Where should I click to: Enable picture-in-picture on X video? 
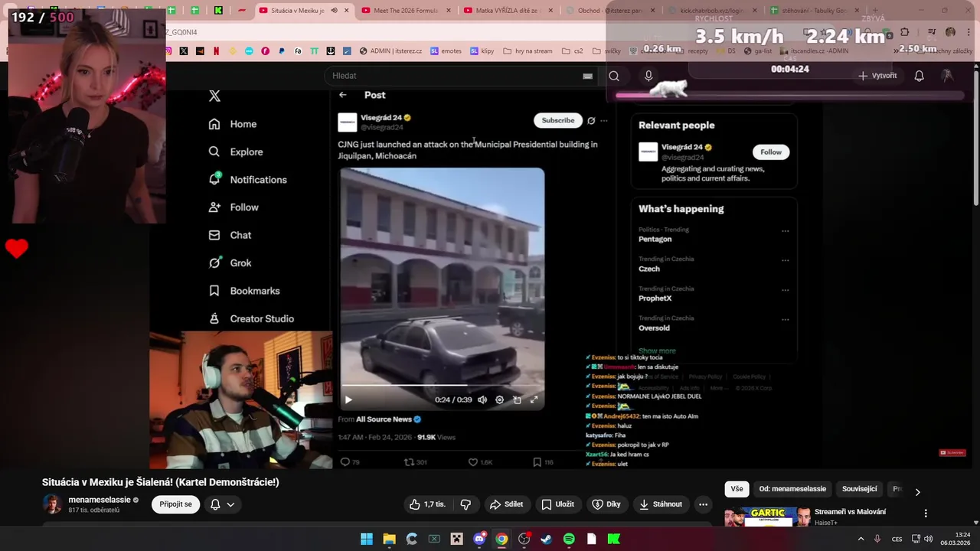tap(517, 399)
